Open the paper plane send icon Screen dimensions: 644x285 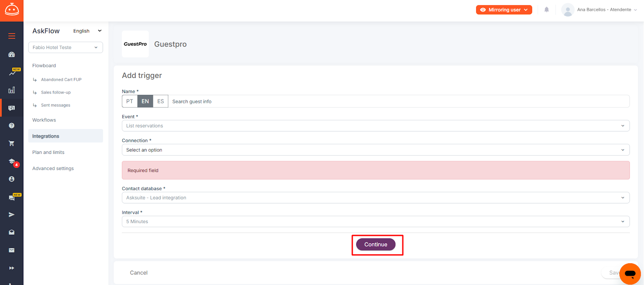click(x=12, y=215)
